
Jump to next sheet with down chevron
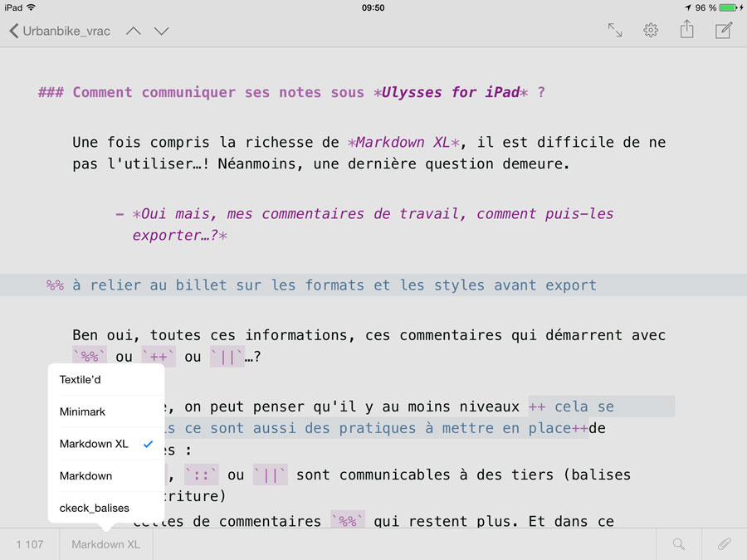pos(162,32)
